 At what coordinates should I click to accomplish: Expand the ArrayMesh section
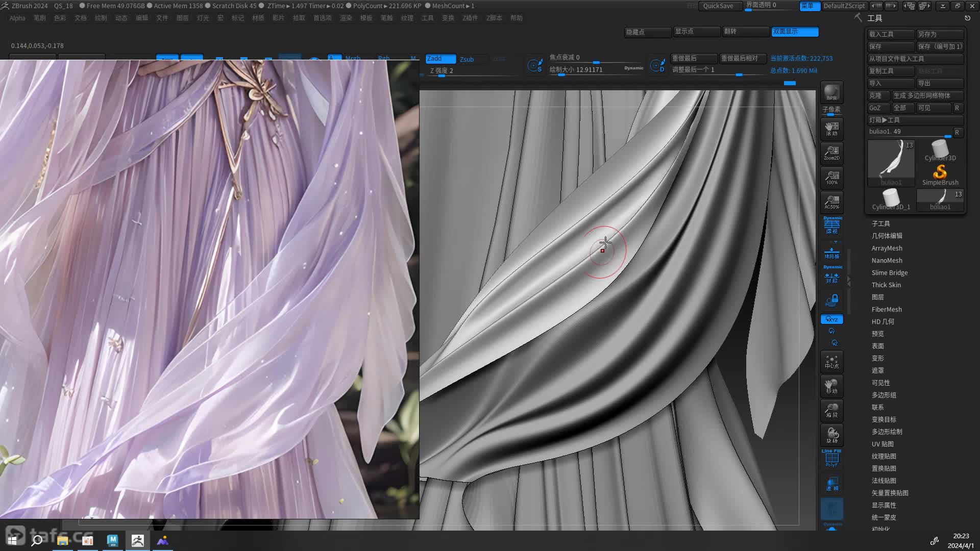click(887, 248)
